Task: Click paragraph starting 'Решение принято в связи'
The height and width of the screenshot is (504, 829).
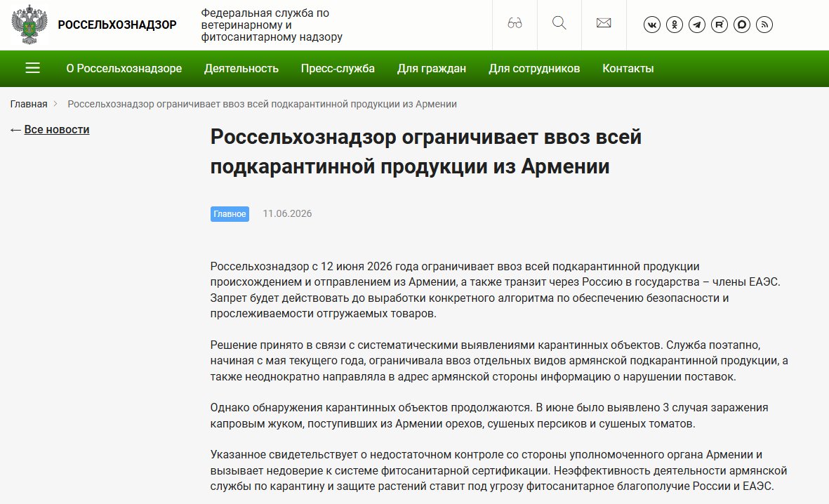Action: pos(499,361)
